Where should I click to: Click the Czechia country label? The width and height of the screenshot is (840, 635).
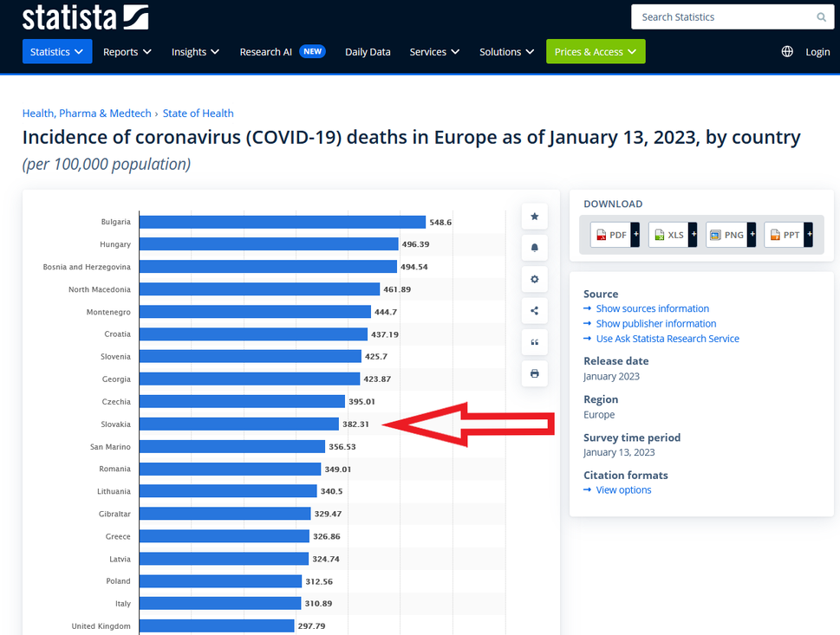click(116, 402)
